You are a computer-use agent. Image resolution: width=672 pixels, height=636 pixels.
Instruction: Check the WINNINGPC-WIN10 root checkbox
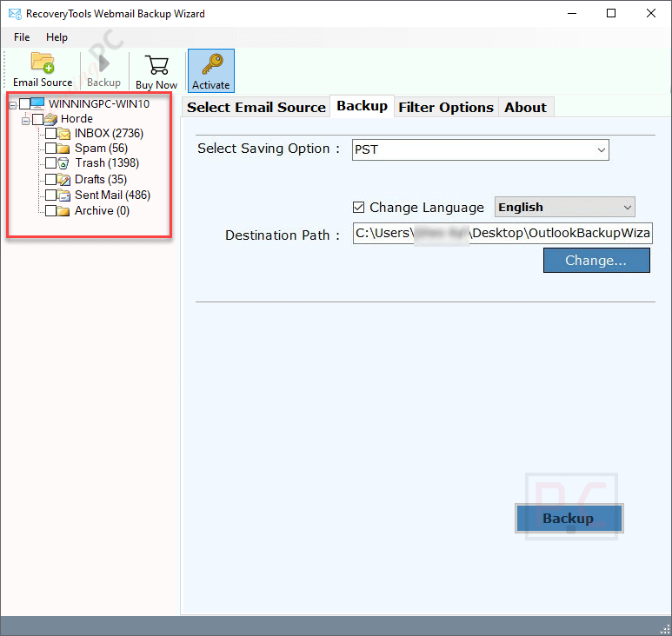(25, 103)
